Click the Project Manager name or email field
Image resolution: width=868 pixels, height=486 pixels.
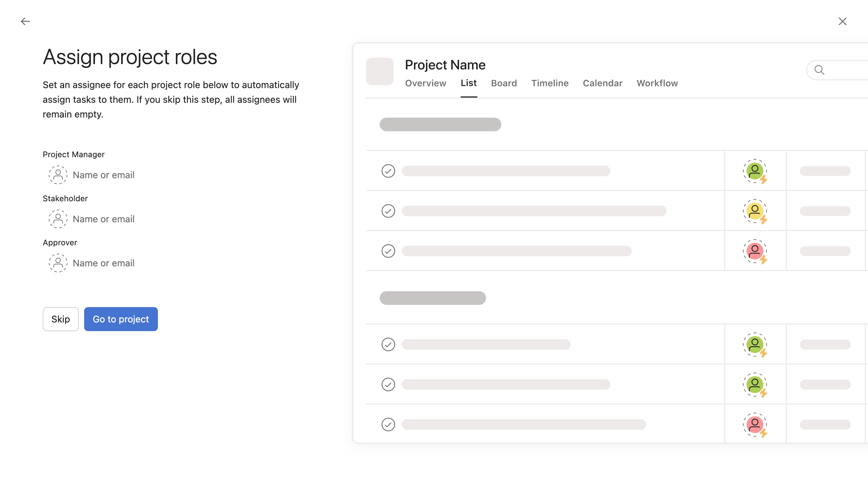[103, 175]
